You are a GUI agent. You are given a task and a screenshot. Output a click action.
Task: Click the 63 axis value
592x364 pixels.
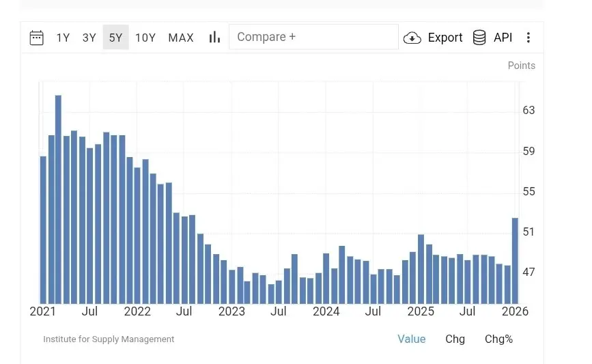pyautogui.click(x=528, y=110)
